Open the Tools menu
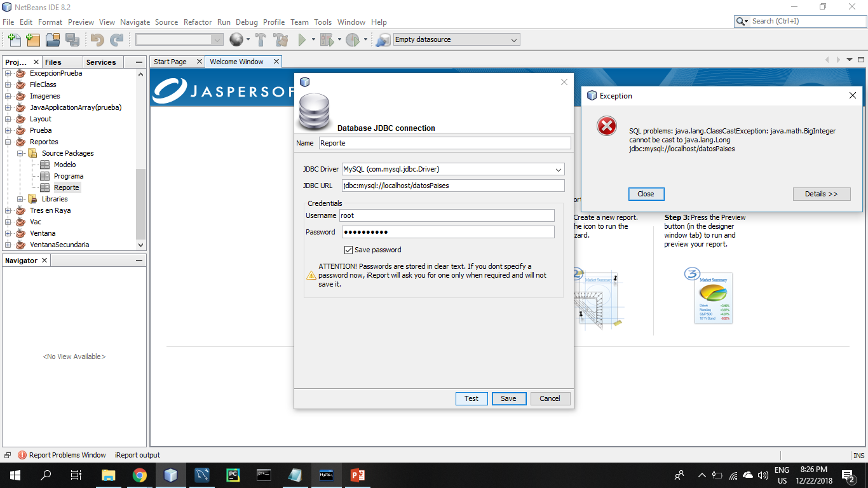 (x=323, y=22)
